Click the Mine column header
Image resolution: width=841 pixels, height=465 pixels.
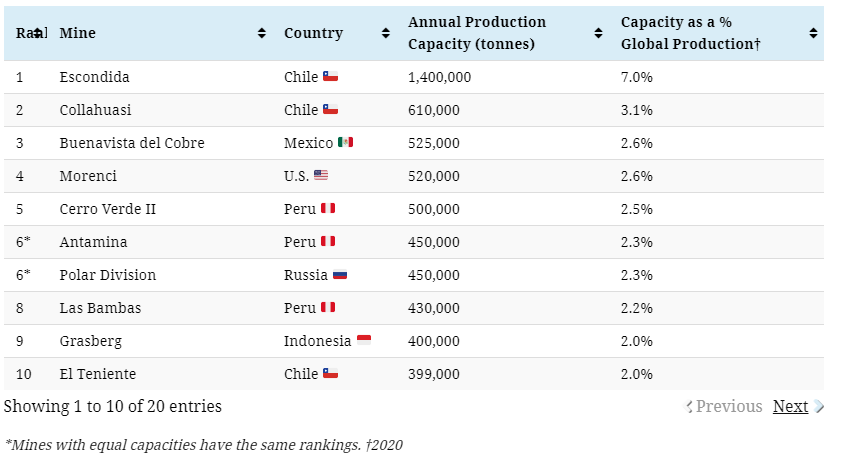[78, 33]
